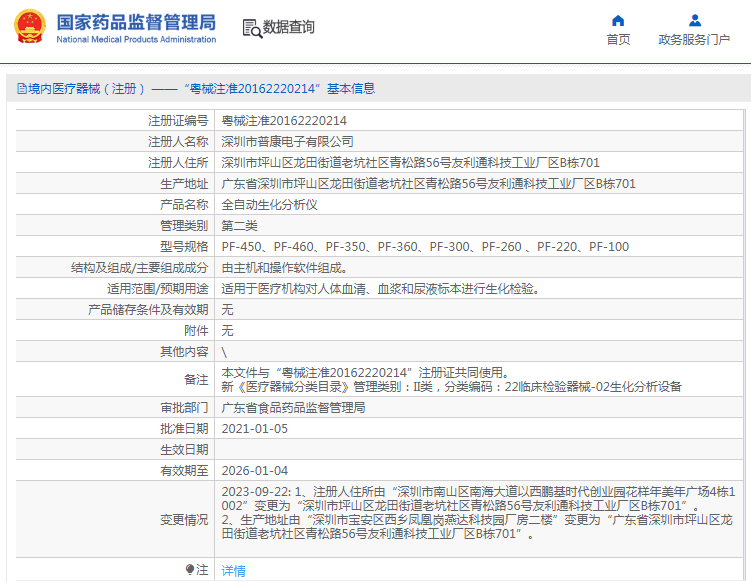Click the 变更情况 label
The width and height of the screenshot is (751, 582).
tap(184, 520)
